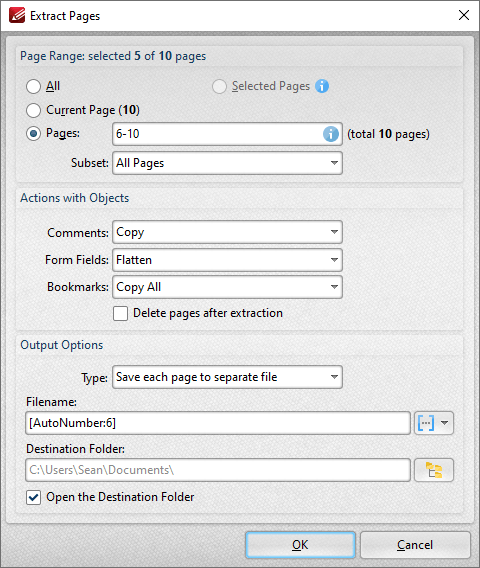Screen dimensions: 480x568
Task: Click the Filename input field
Action: [218, 423]
